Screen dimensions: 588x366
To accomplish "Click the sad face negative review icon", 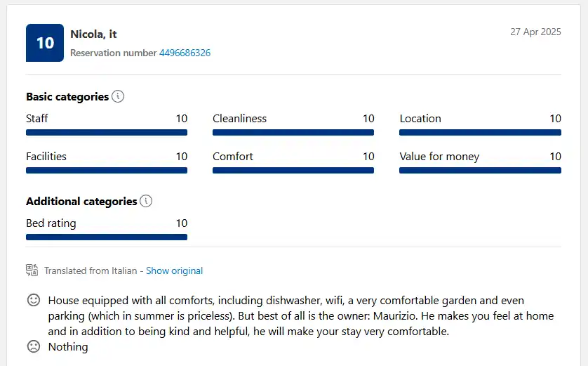I will 34,346.
